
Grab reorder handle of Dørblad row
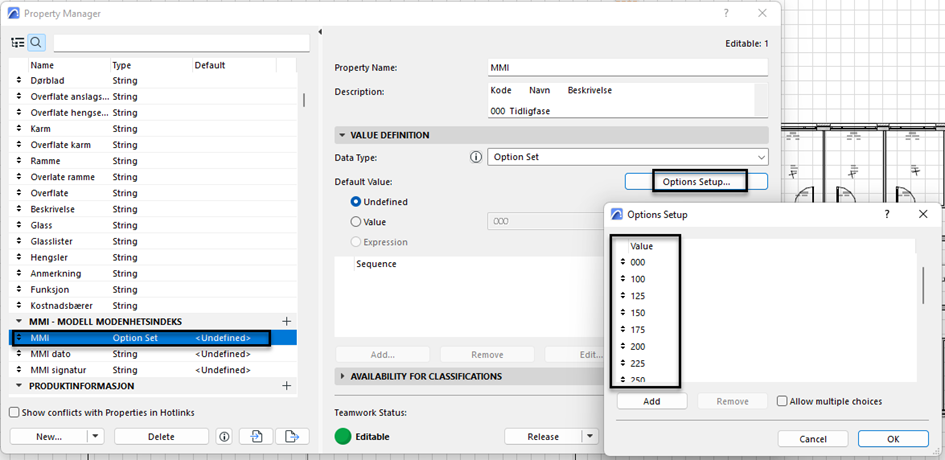(18, 80)
